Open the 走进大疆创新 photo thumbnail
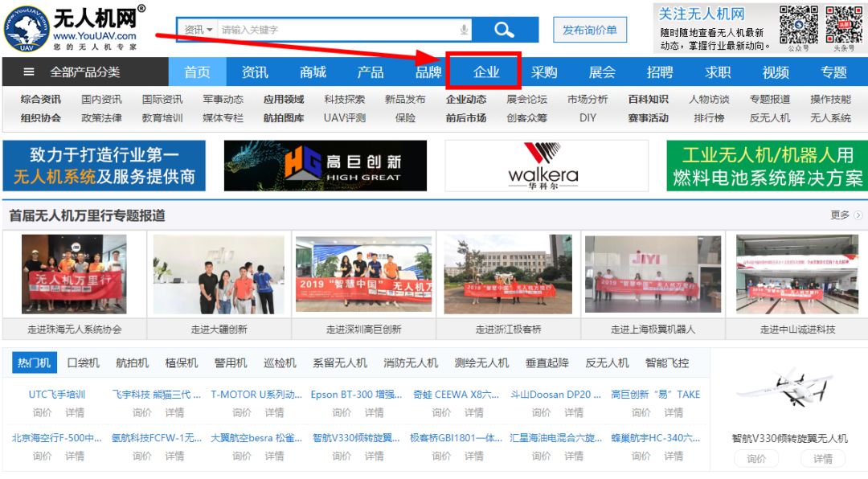The height and width of the screenshot is (479, 868). [x=219, y=275]
